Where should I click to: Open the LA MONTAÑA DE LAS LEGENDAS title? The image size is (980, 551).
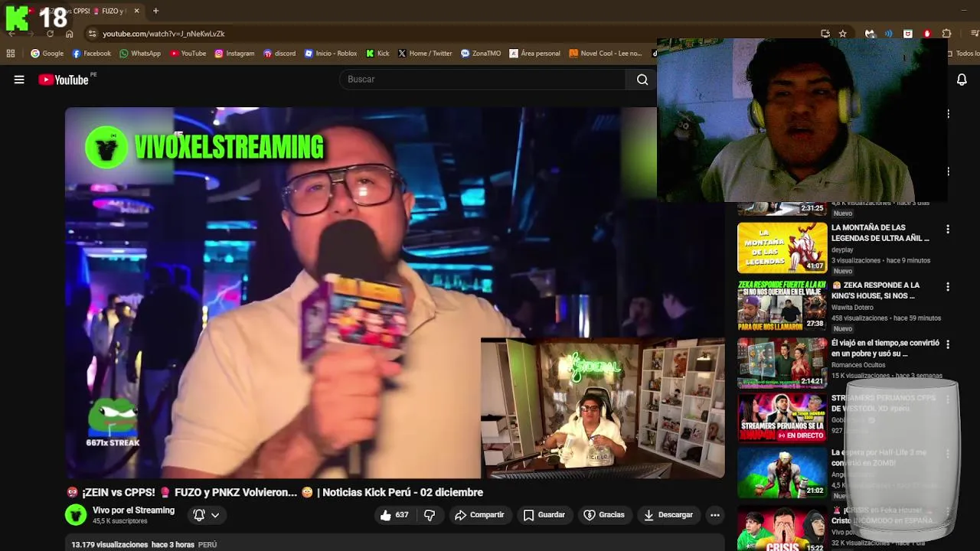coord(880,233)
